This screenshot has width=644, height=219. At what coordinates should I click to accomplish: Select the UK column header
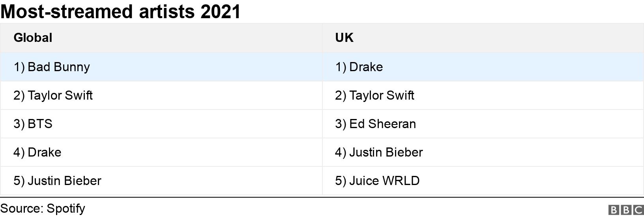[x=344, y=38]
